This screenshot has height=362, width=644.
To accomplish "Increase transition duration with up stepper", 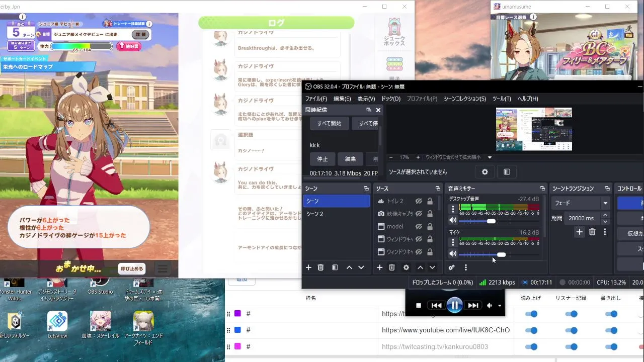I will (605, 215).
